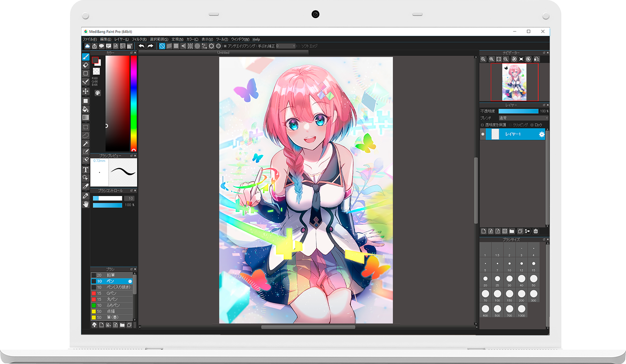Open the Help menu

click(256, 39)
